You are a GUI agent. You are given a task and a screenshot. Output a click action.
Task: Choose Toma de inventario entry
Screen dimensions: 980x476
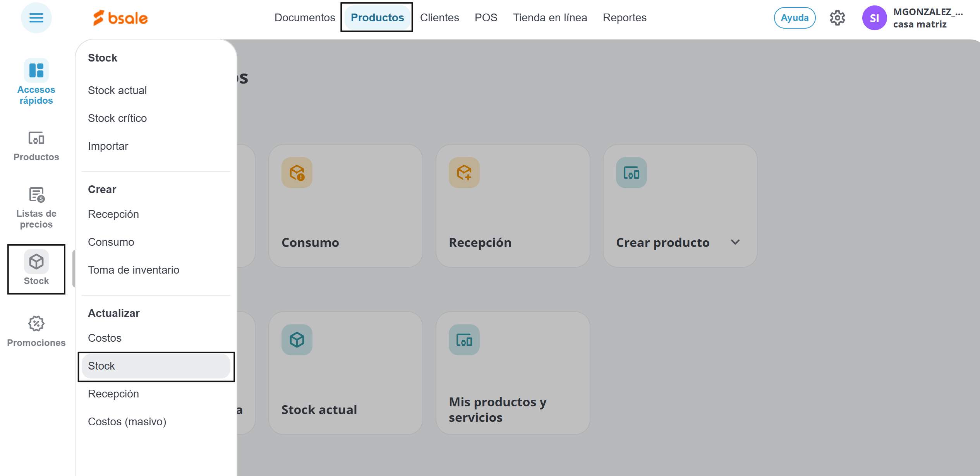click(134, 270)
